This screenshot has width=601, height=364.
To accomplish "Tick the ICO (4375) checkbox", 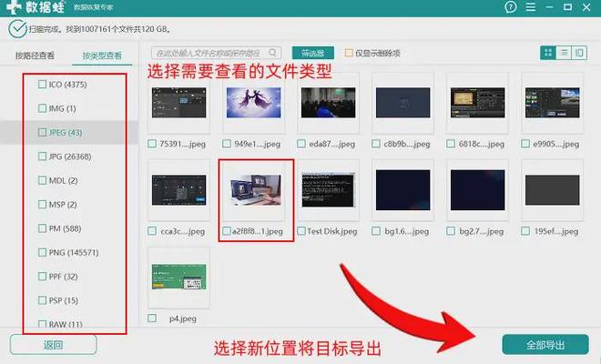I will [42, 84].
